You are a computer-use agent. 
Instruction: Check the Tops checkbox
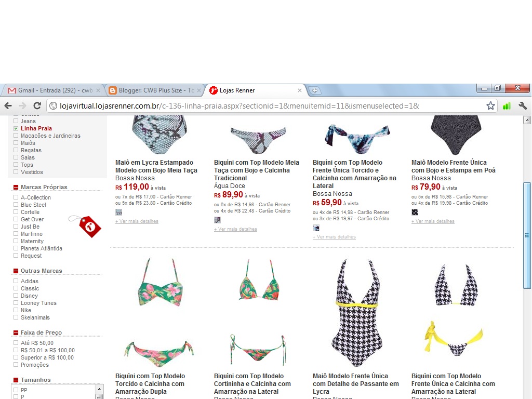point(16,165)
